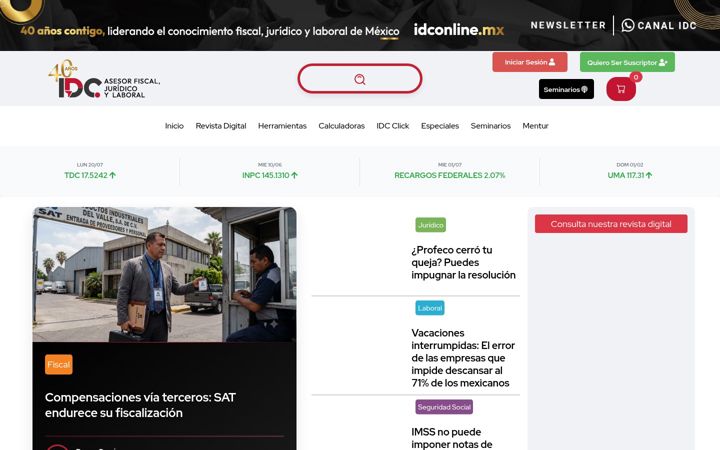This screenshot has width=720, height=450.
Task: Open the shopping cart icon
Action: point(621,89)
